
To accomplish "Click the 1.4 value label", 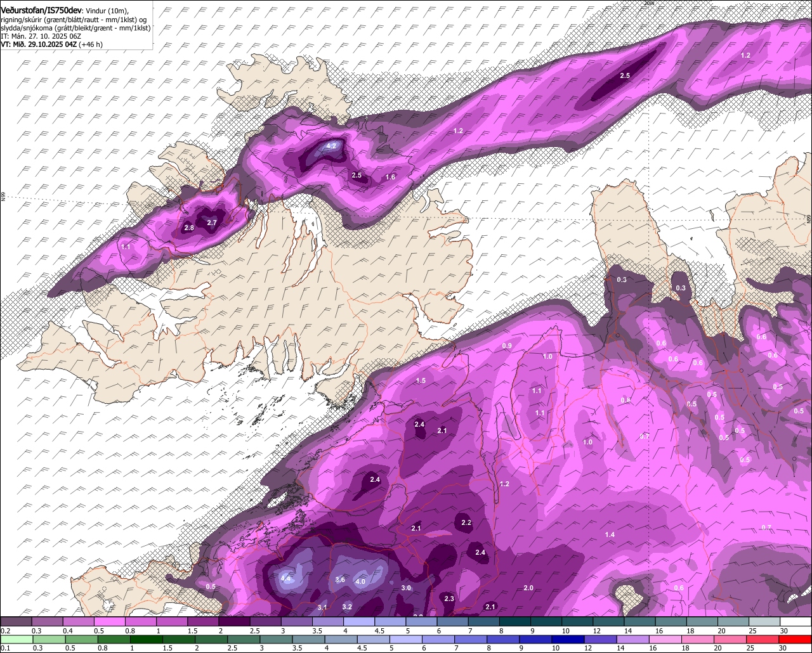I will pos(610,535).
